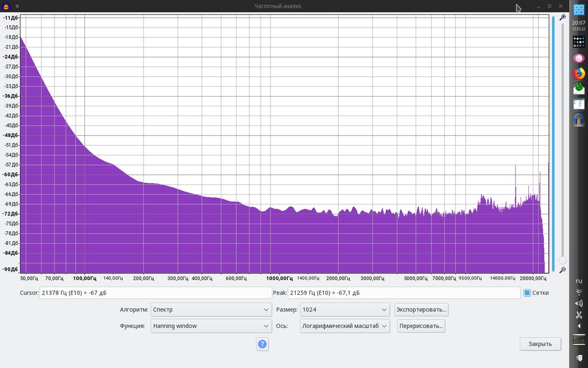This screenshot has width=588, height=368.
Task: Open the volume speaker tray icon
Action: point(579,304)
